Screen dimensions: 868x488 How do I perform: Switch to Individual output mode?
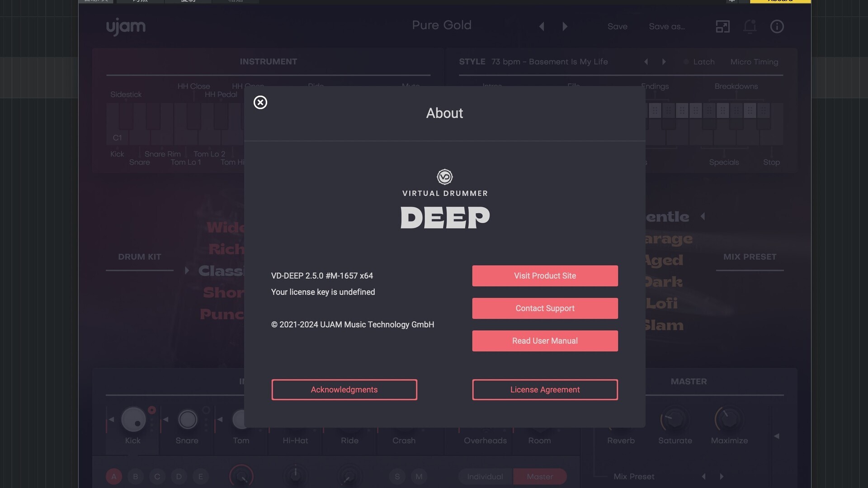coord(485,476)
